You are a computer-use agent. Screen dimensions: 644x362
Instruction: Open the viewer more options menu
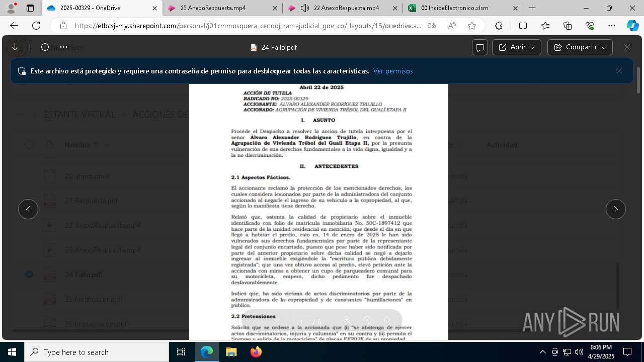(63, 47)
